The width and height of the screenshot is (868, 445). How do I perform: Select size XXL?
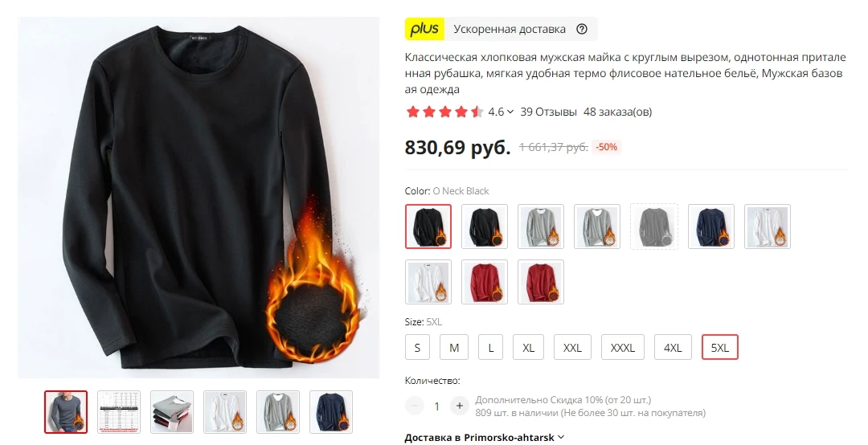click(x=572, y=348)
